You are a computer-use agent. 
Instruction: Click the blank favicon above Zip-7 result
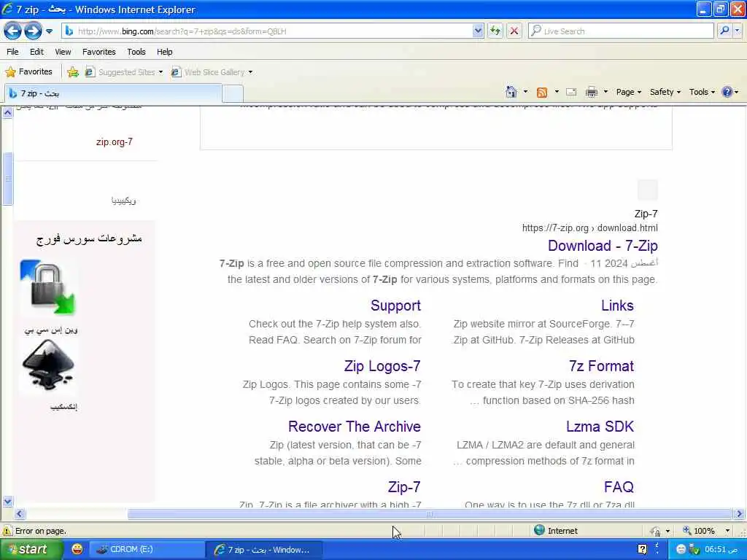tap(648, 190)
